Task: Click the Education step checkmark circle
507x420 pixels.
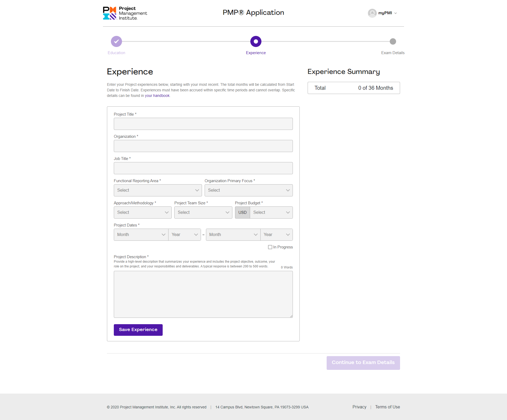Action: tap(116, 41)
